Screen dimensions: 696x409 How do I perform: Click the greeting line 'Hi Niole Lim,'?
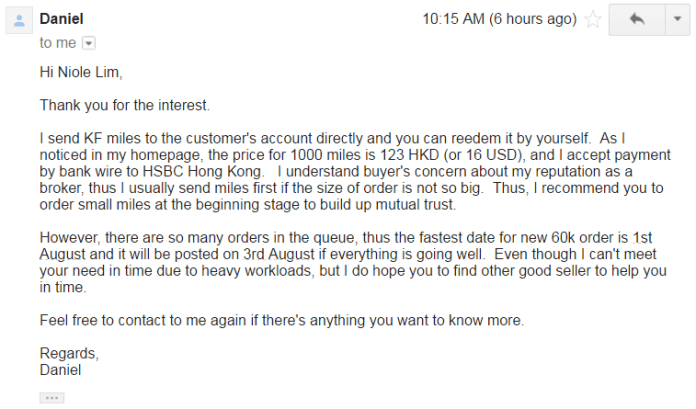click(81, 72)
